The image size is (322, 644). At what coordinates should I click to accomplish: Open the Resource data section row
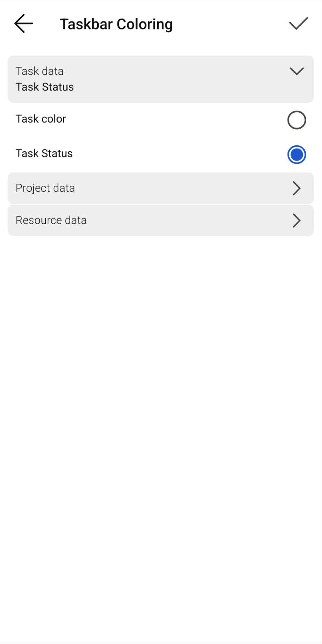[x=160, y=221]
